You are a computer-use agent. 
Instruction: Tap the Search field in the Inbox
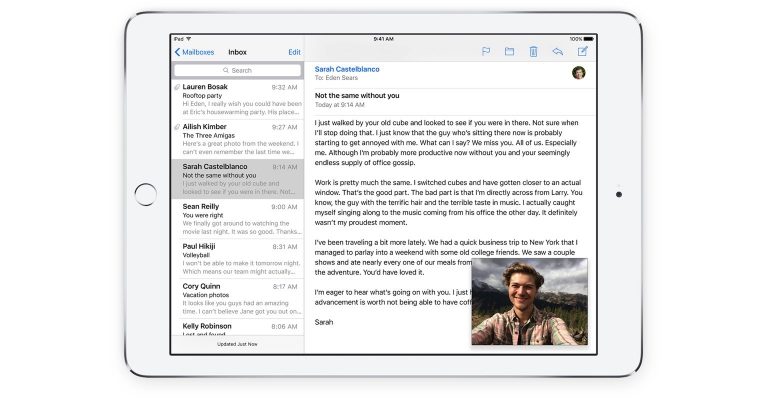pos(237,70)
